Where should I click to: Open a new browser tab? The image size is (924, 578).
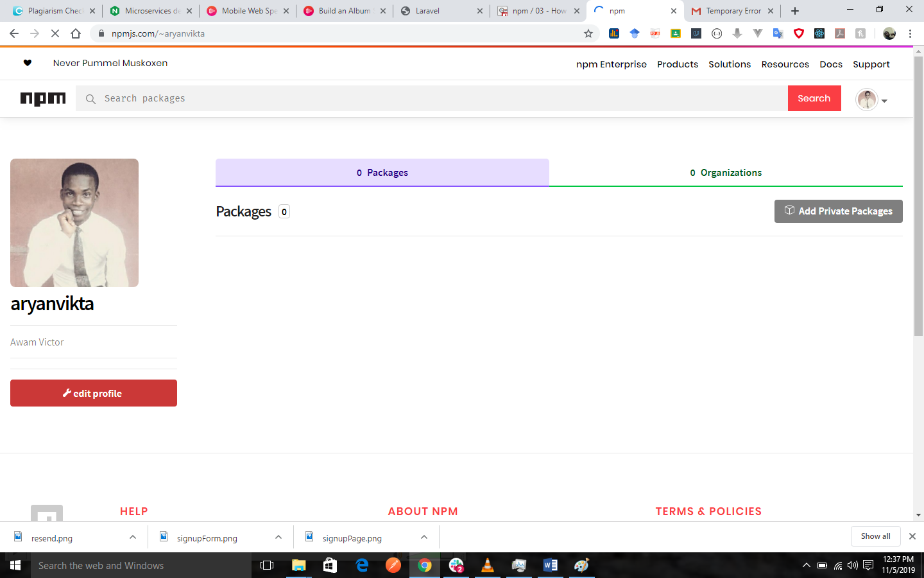click(x=795, y=11)
